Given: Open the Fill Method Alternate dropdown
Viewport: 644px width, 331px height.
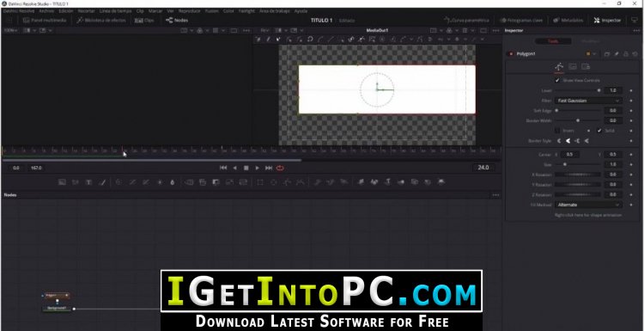Looking at the screenshot, I should click(x=588, y=205).
